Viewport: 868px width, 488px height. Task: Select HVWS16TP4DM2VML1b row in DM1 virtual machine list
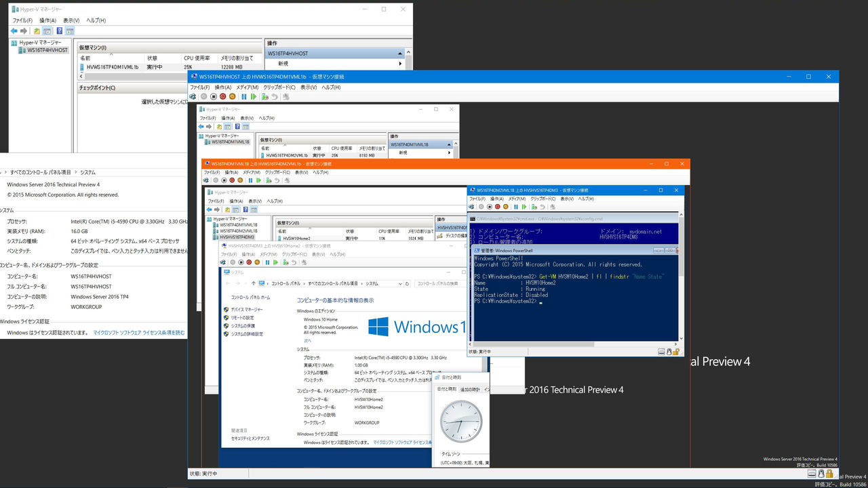322,155
